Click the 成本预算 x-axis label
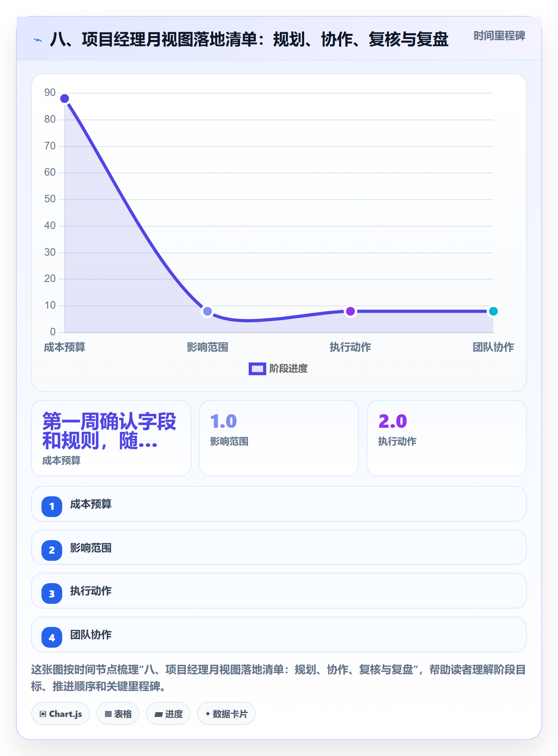This screenshot has width=558, height=756. click(65, 347)
